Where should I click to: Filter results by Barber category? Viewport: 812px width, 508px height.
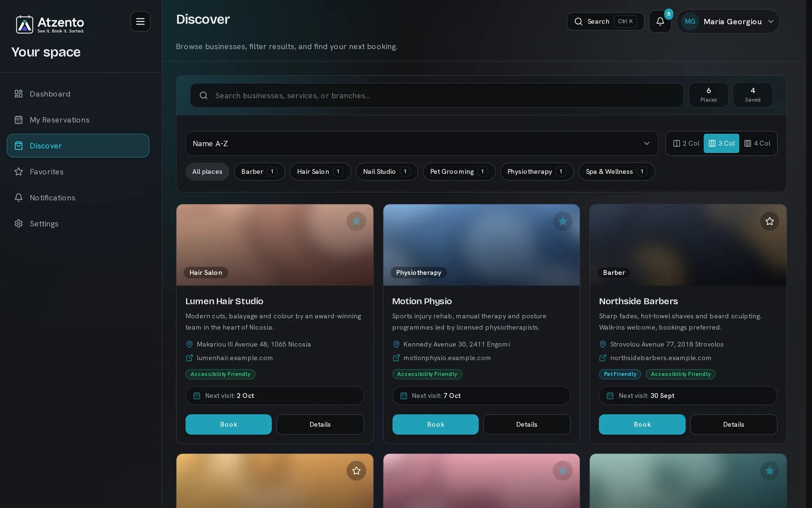point(259,172)
